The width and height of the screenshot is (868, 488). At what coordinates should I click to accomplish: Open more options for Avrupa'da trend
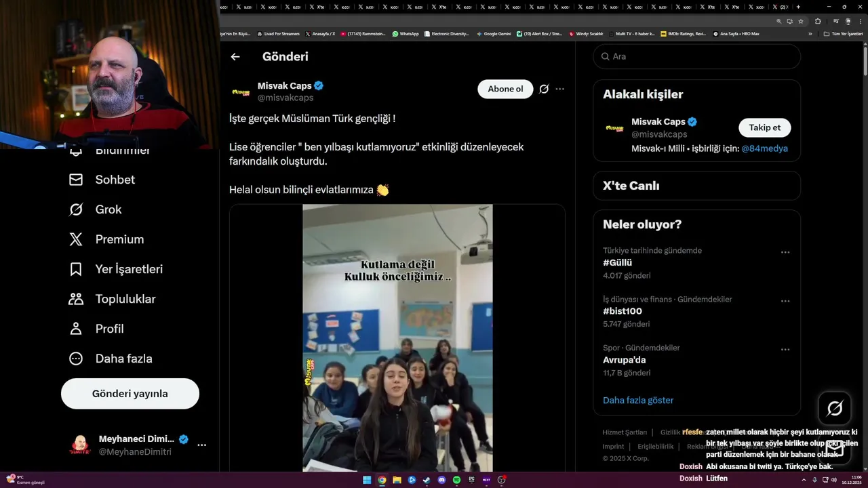tap(785, 350)
